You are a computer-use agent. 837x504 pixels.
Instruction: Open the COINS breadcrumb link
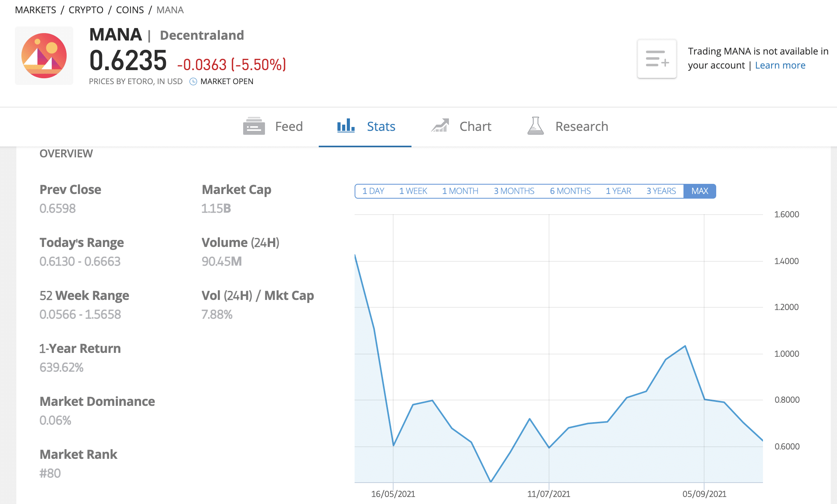(x=130, y=10)
